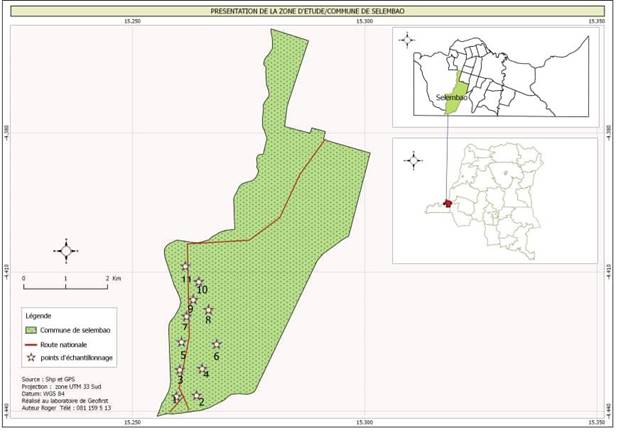Click the green highlighted commune in inset map
This screenshot has height=440, width=623.
coord(455,85)
